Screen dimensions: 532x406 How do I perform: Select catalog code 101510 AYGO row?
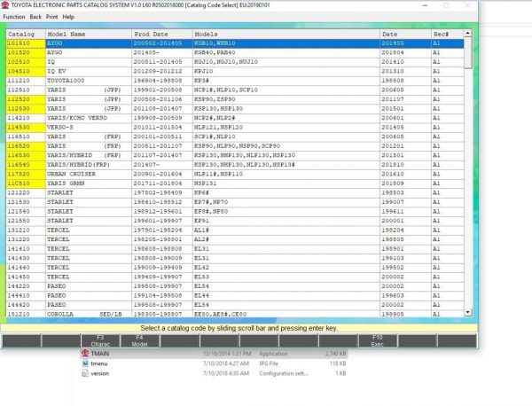click(235, 43)
